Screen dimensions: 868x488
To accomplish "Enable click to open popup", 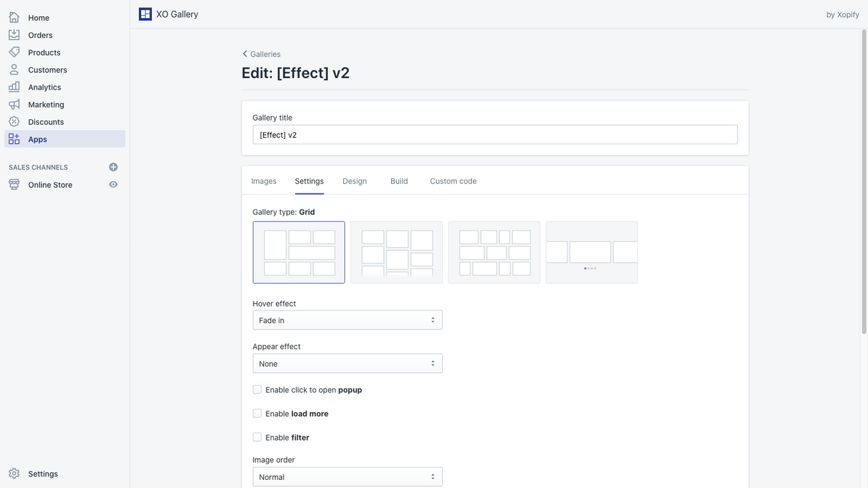I will click(257, 389).
